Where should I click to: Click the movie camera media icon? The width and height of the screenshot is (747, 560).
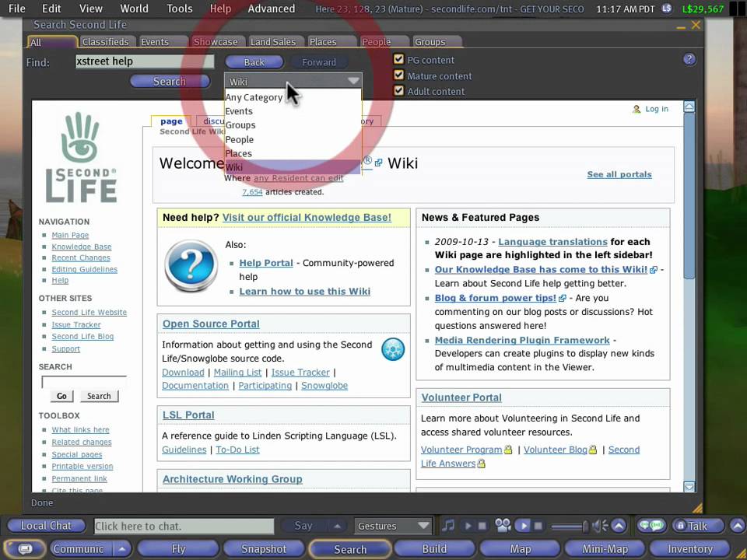[x=503, y=525]
